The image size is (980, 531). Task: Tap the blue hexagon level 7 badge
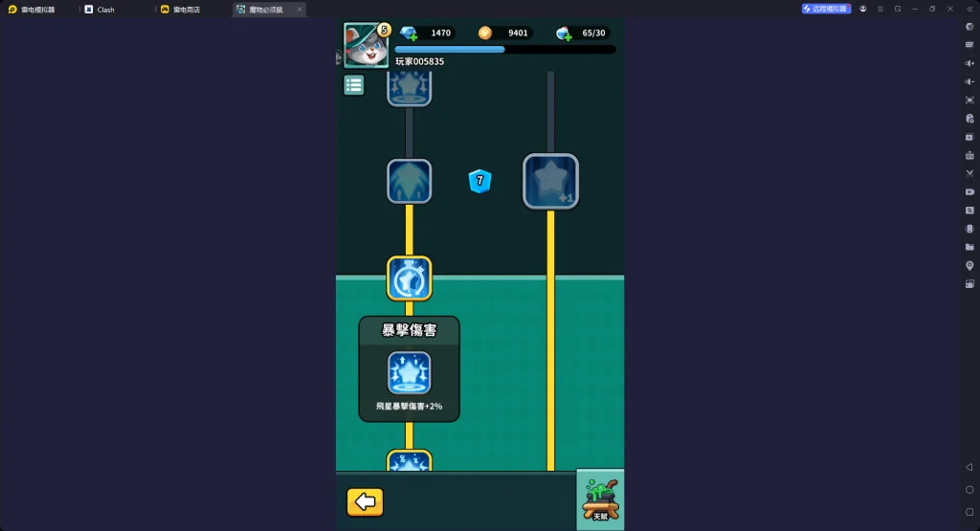pos(480,181)
